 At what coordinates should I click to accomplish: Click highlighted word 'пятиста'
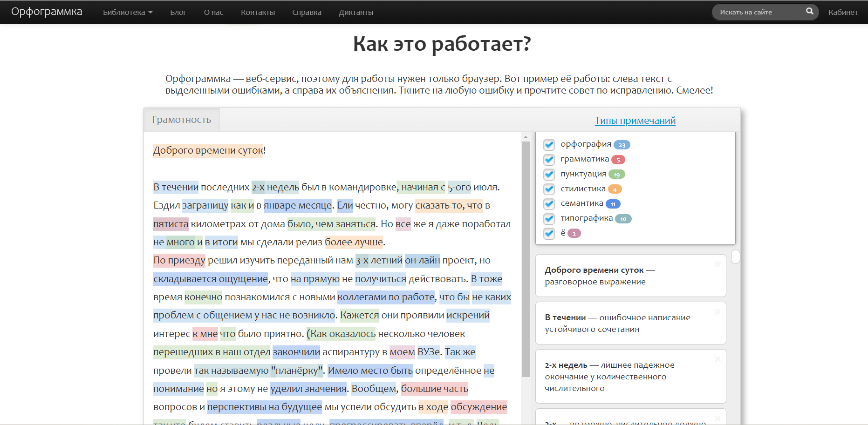171,224
